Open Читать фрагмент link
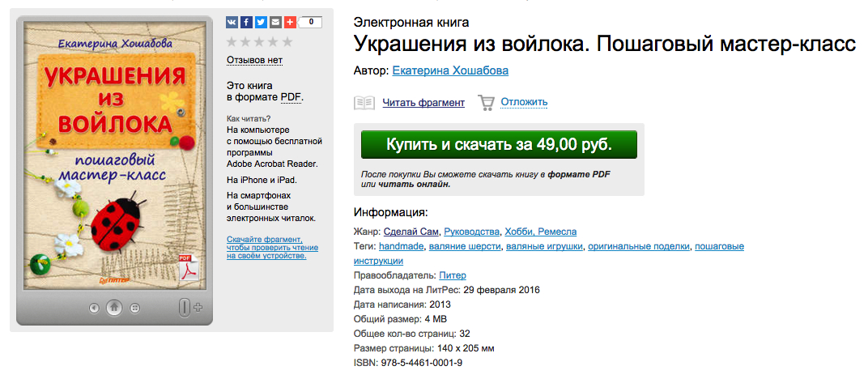 pos(423,102)
